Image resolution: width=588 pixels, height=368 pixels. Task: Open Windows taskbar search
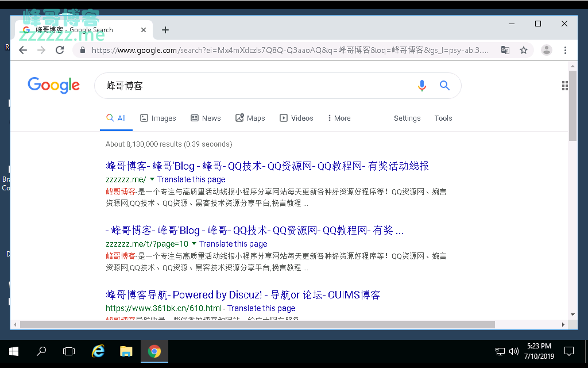coord(41,351)
